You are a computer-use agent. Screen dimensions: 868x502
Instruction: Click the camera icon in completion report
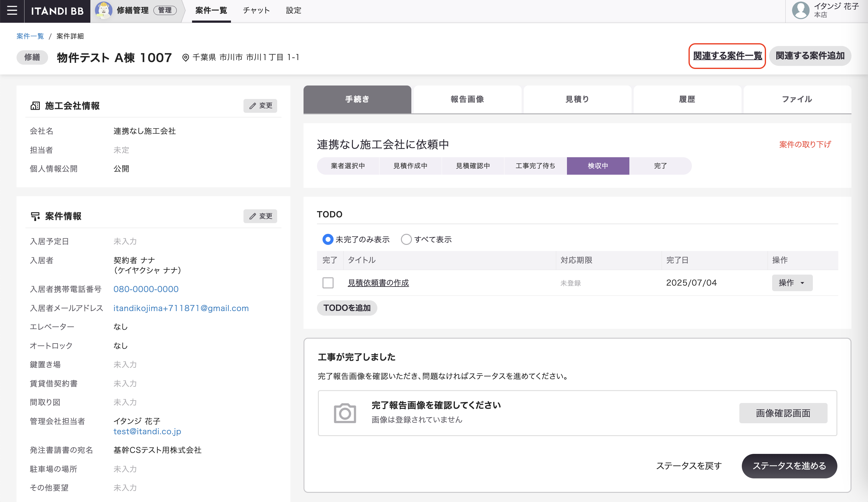pos(345,413)
